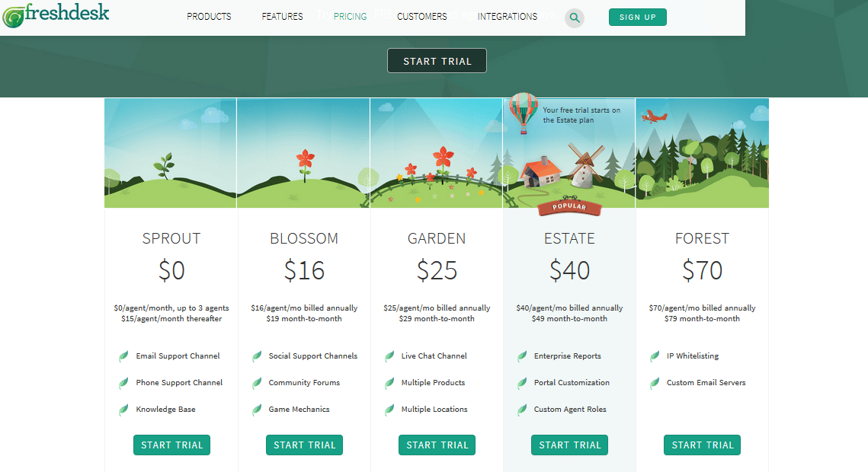Click 'Community Forums' feature text
868x472 pixels.
coord(304,382)
